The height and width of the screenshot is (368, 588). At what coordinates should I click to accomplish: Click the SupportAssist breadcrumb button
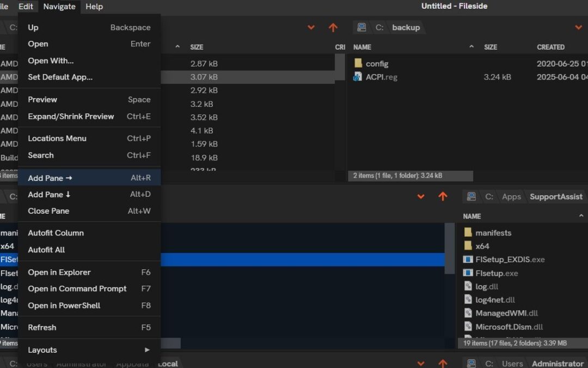[556, 196]
